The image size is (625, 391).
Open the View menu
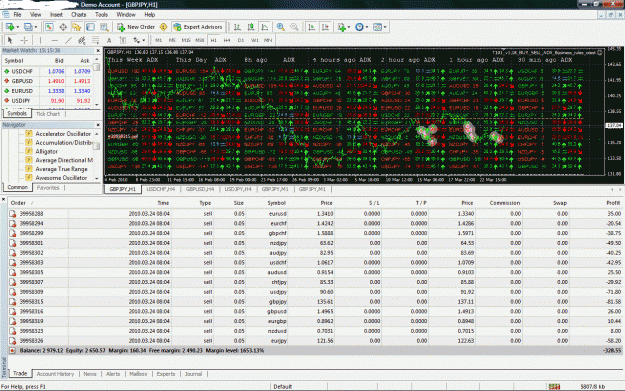click(x=35, y=15)
